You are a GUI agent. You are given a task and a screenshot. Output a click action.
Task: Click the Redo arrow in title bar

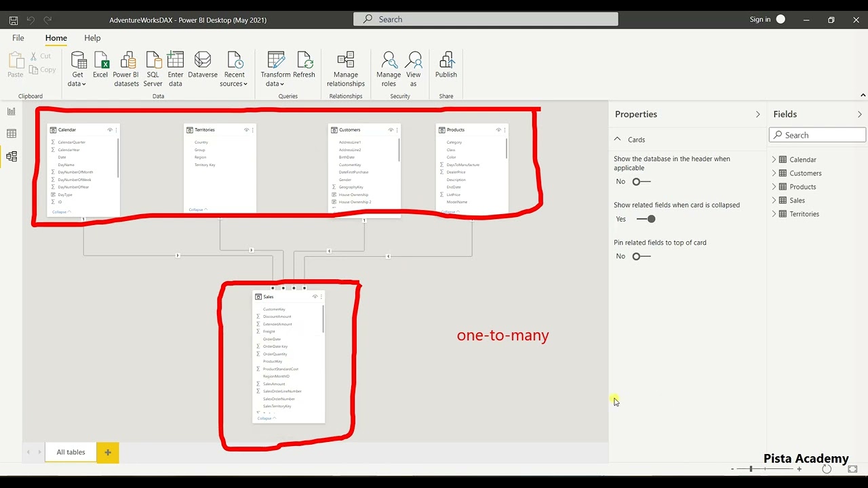coord(47,20)
